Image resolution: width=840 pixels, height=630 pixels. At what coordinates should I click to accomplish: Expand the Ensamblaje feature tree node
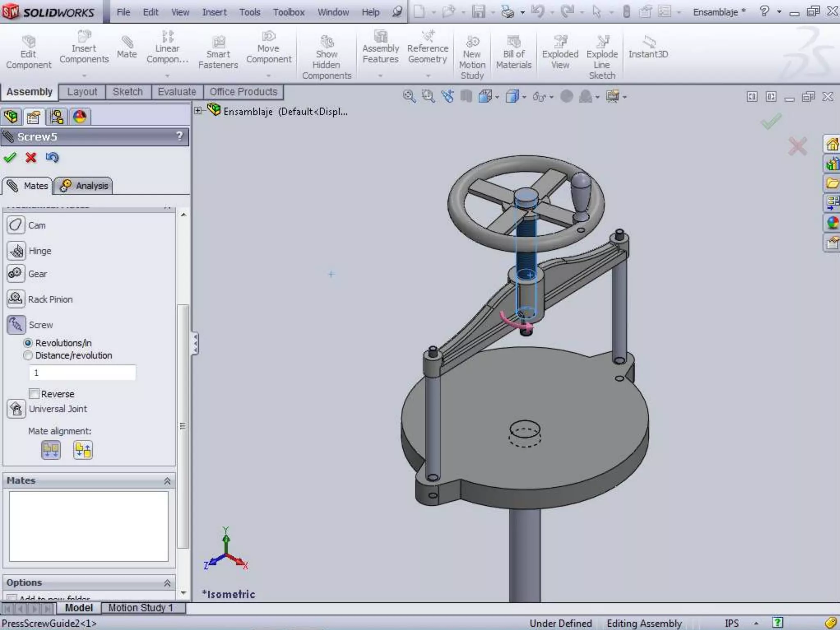pyautogui.click(x=198, y=111)
